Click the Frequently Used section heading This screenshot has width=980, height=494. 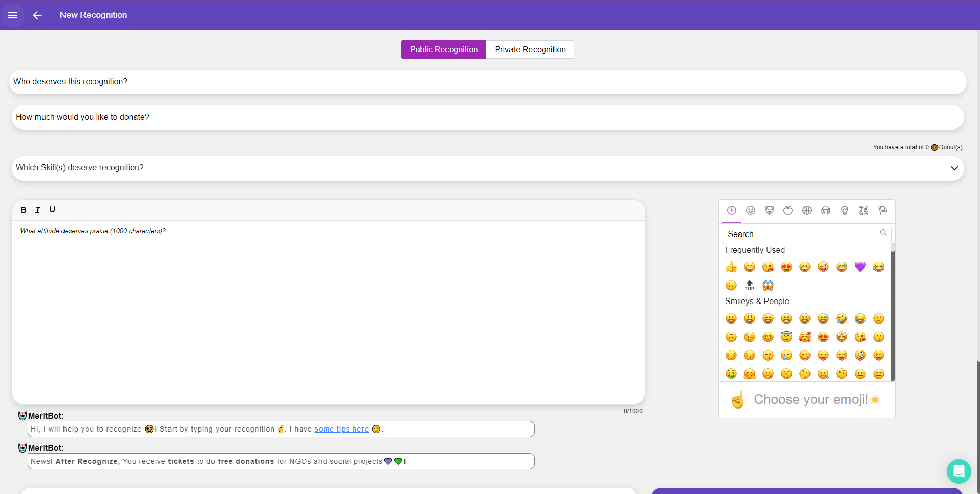pyautogui.click(x=755, y=250)
